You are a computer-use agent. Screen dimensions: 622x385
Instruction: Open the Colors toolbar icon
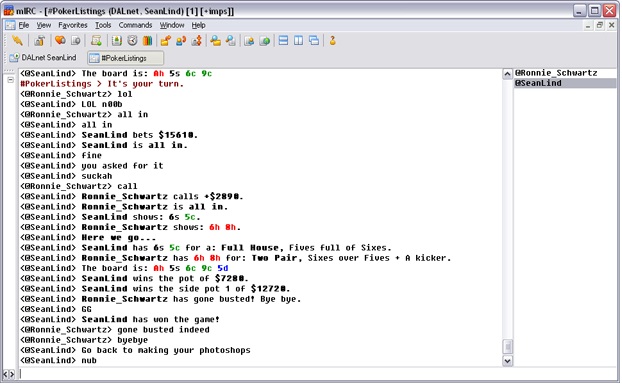tap(148, 40)
